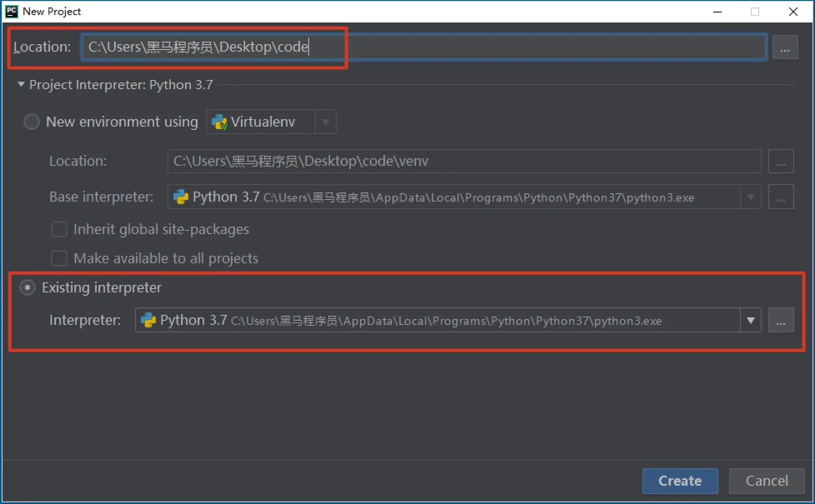Select New environment using radio button
This screenshot has height=504, width=815.
coord(32,122)
